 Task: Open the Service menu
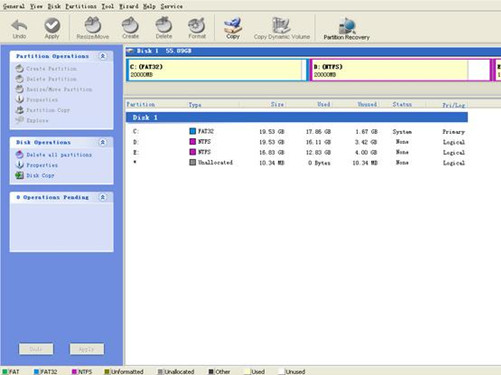pyautogui.click(x=171, y=6)
